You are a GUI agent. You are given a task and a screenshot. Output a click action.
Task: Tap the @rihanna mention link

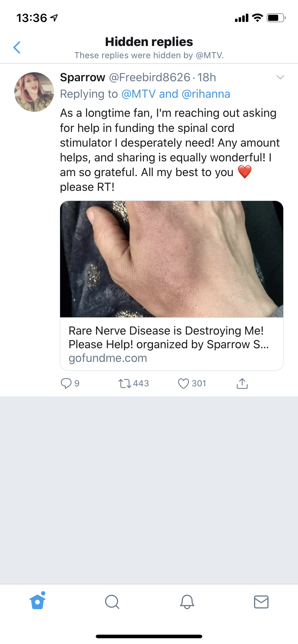(x=206, y=94)
